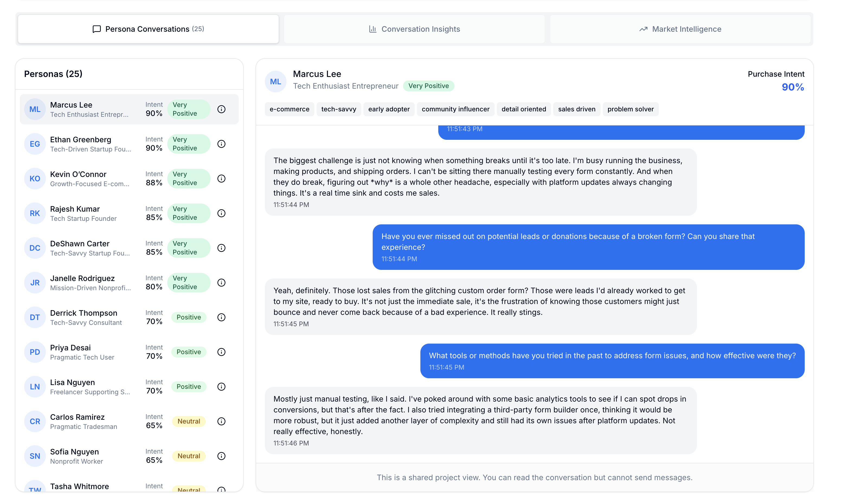
Task: Click the community influencer tag
Action: (x=455, y=109)
